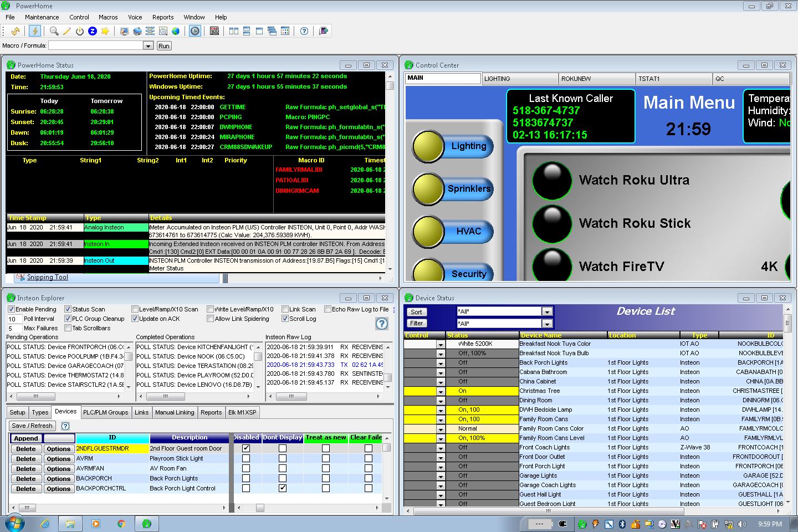Image resolution: width=798 pixels, height=532 pixels.
Task: Click the calendar grid toolbar icon
Action: pyautogui.click(x=285, y=31)
